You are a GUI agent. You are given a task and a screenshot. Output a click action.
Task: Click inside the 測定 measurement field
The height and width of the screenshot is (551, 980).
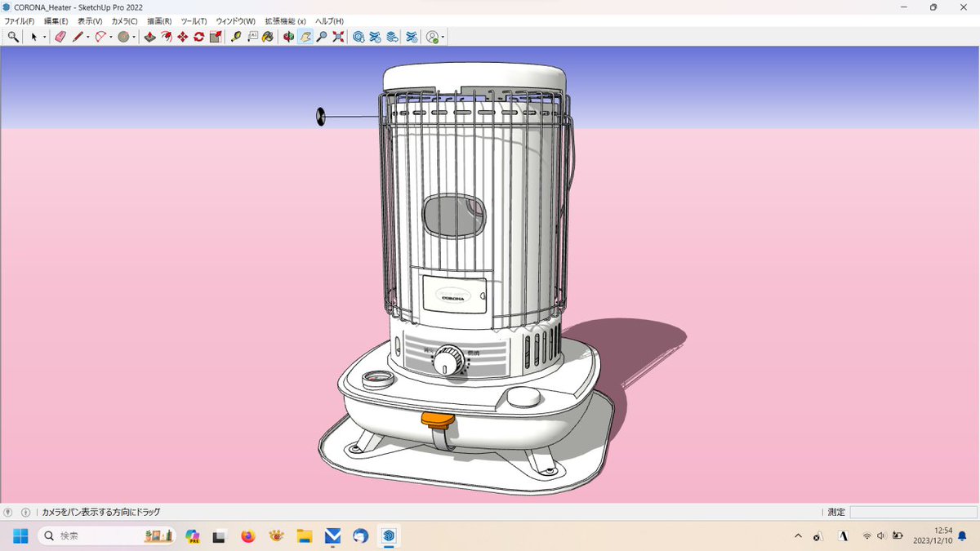point(913,513)
